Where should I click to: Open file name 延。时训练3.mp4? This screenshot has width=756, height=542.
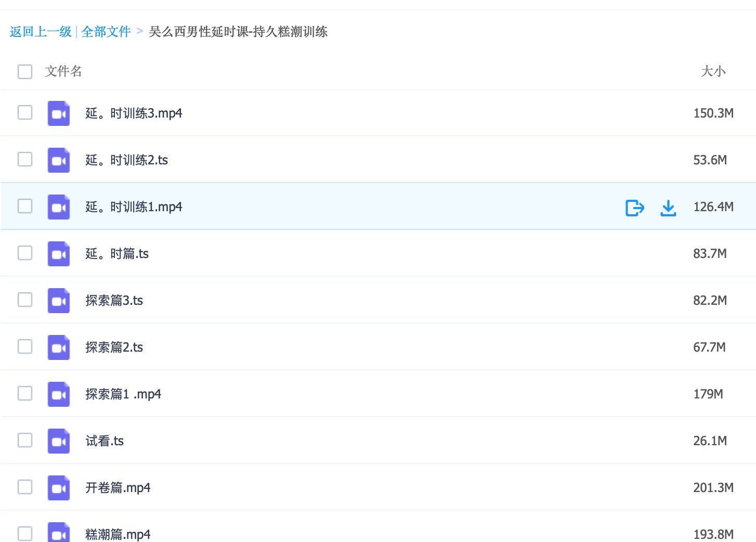coord(134,113)
